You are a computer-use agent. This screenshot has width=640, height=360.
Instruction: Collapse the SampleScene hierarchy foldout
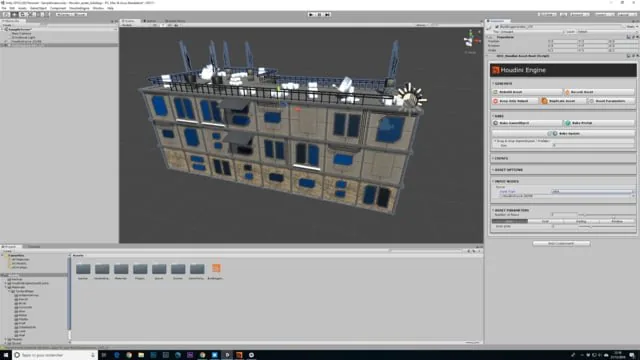tap(2, 29)
